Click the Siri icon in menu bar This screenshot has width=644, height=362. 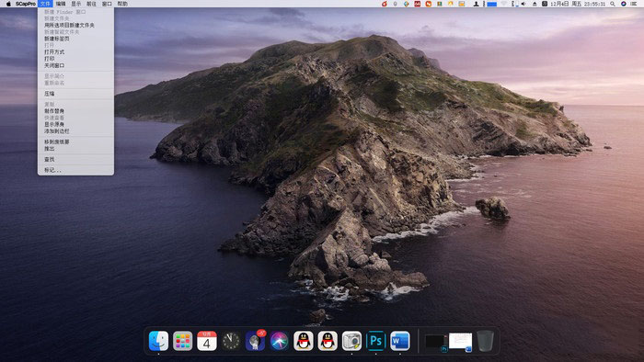pyautogui.click(x=624, y=4)
